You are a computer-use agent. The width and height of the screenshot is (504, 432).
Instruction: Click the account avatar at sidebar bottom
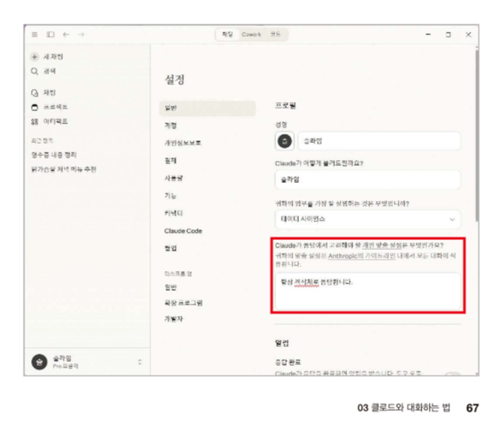pyautogui.click(x=39, y=362)
